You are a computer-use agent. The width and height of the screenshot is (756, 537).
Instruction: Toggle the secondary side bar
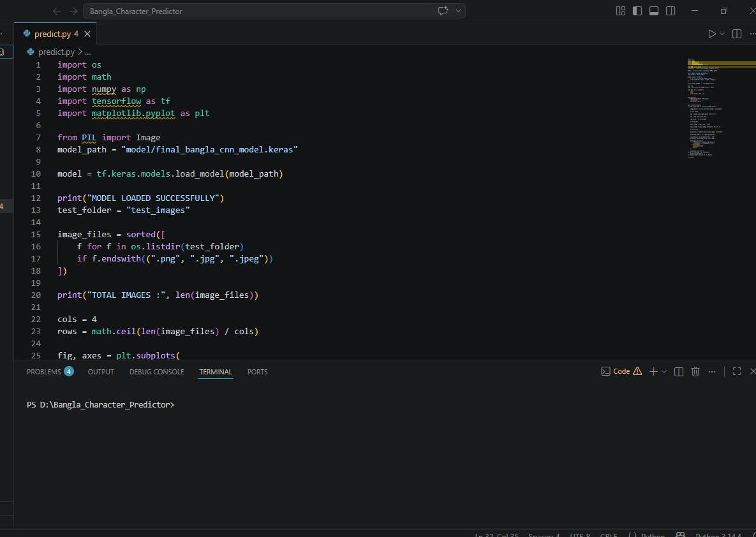tap(670, 11)
